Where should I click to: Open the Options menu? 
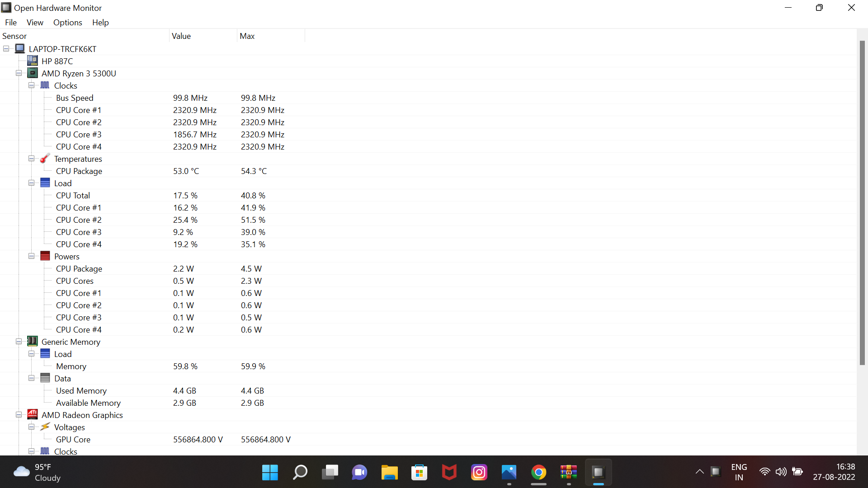(67, 22)
